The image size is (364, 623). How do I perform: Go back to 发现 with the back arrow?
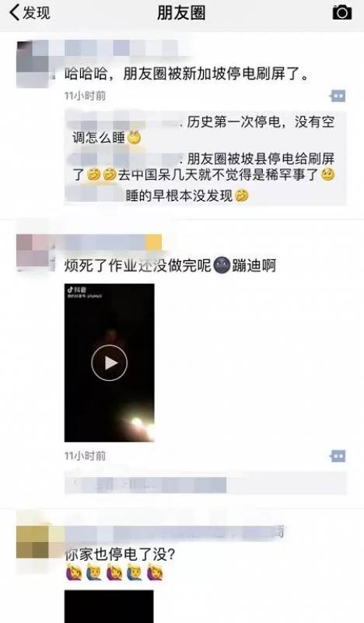tap(14, 12)
